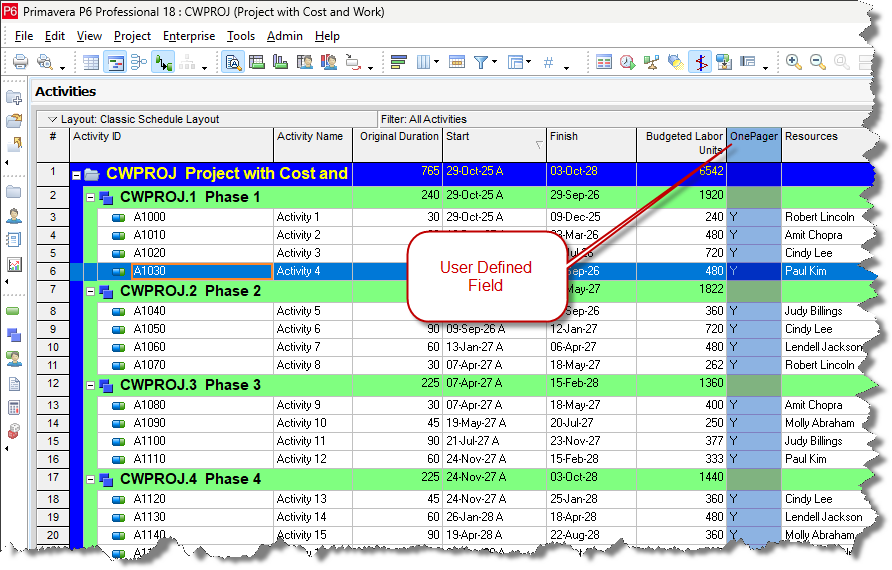Screen dimensions: 892x570
Task: Open the Enterprise menu
Action: pos(189,36)
